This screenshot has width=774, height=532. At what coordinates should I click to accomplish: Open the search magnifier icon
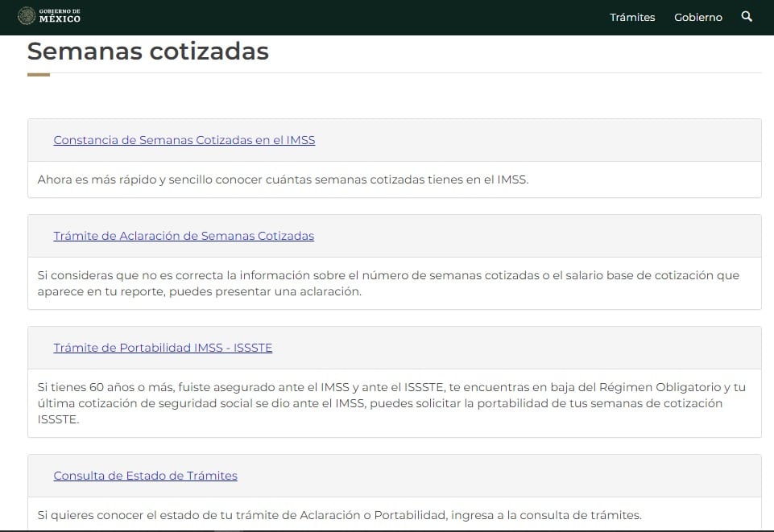747,17
